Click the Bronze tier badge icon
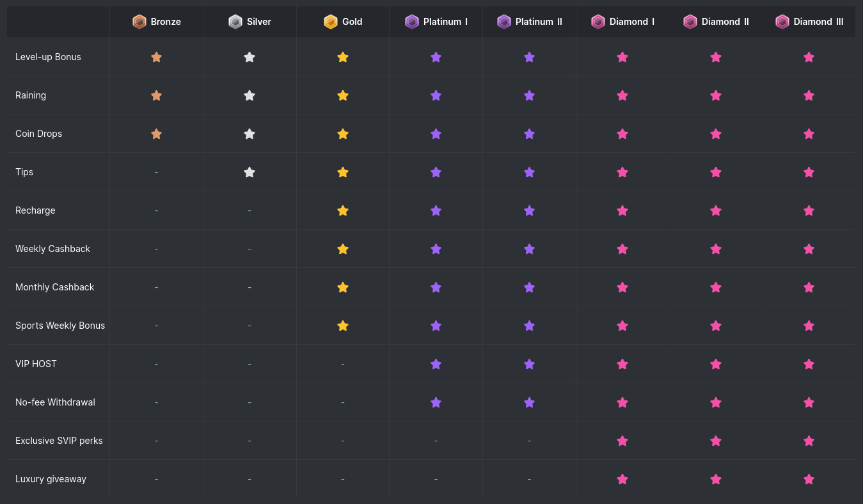 (139, 22)
